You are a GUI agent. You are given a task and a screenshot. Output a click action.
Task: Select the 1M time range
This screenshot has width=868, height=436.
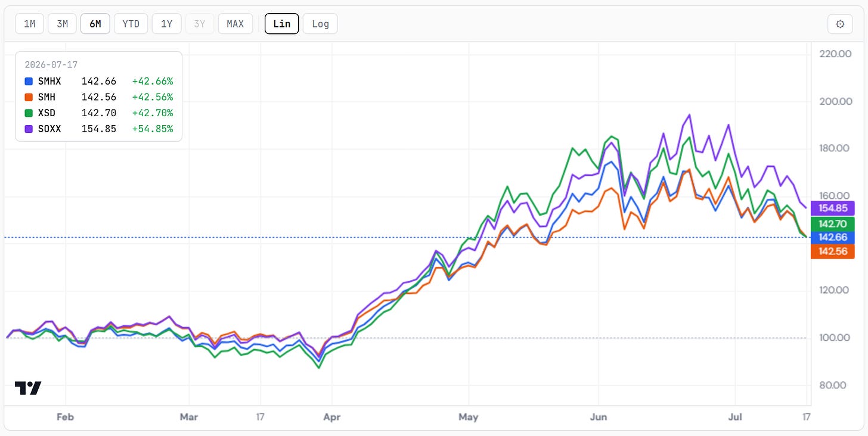[x=29, y=24]
